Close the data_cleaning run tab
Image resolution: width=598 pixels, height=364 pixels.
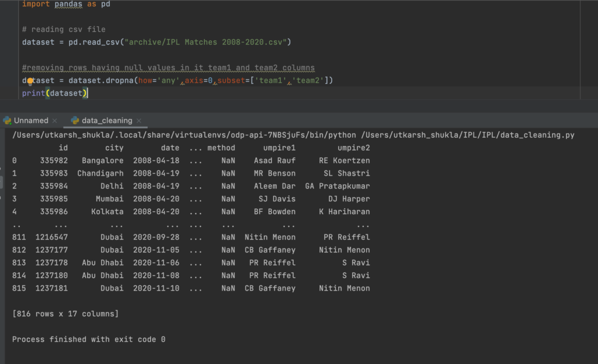pyautogui.click(x=139, y=121)
